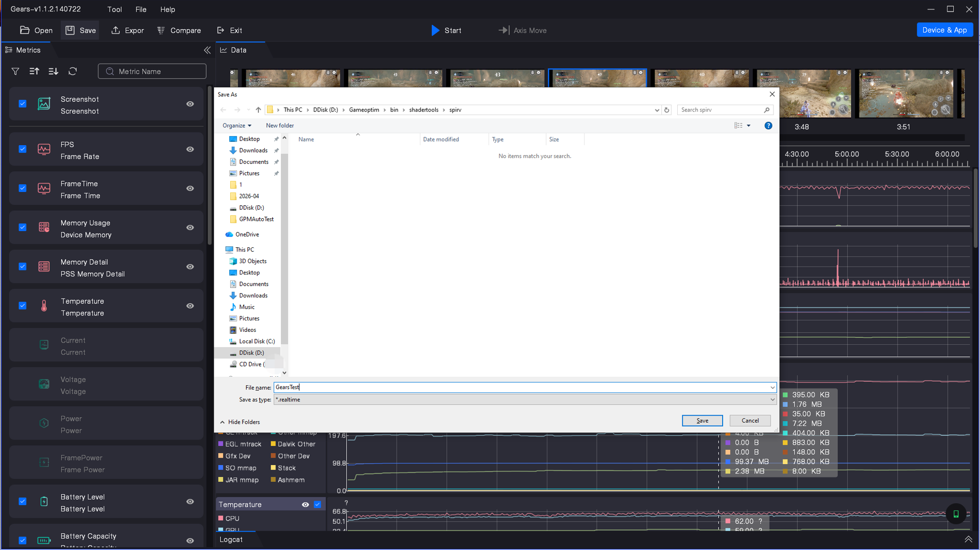Open the view options dropdown arrow
This screenshot has width=980, height=550.
749,126
